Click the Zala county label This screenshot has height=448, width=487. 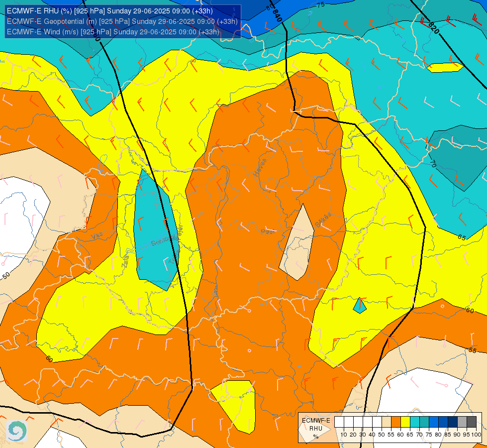[126, 261]
